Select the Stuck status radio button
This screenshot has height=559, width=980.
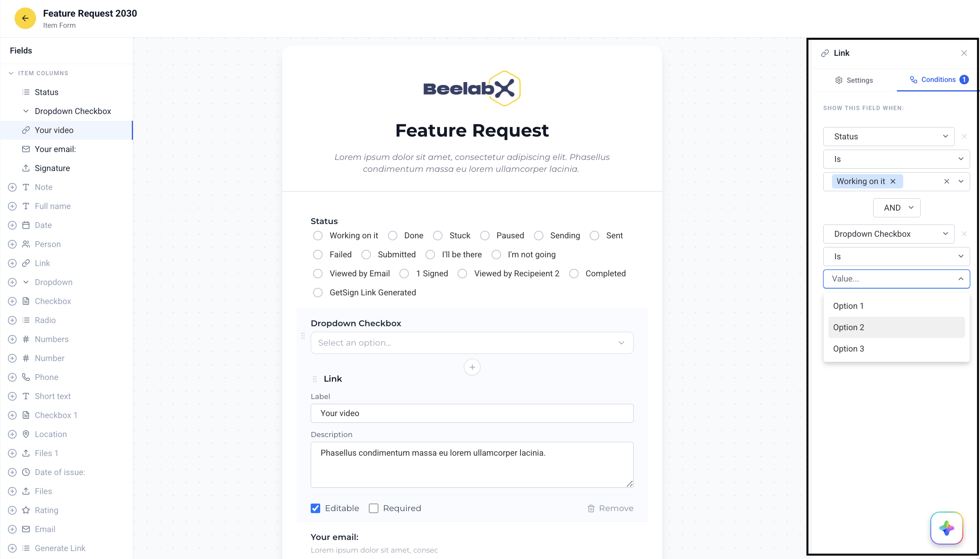(x=438, y=236)
